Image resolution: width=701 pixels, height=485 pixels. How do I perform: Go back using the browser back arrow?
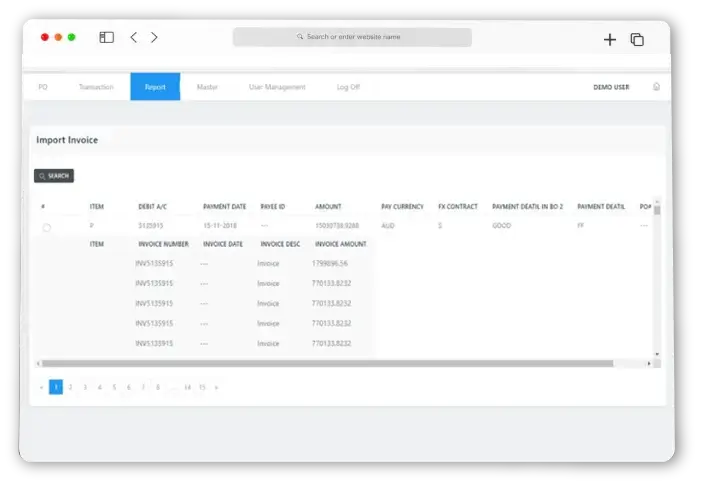(x=134, y=38)
